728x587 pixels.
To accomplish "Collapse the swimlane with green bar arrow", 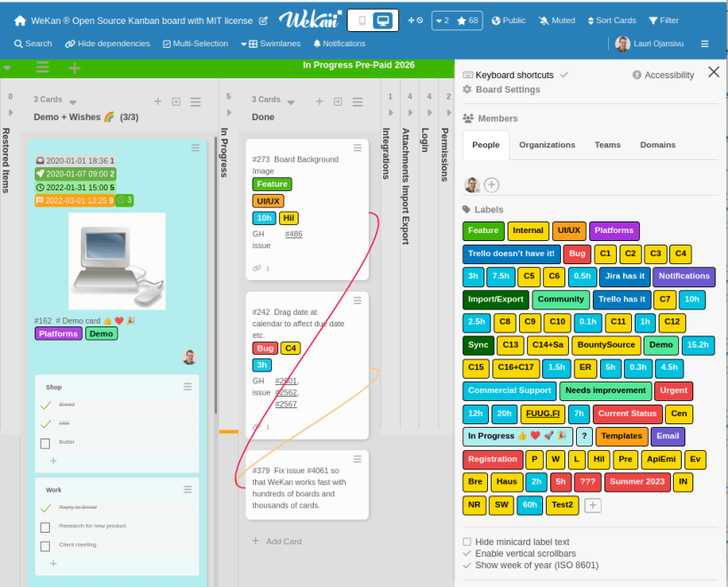I will pyautogui.click(x=6, y=68).
